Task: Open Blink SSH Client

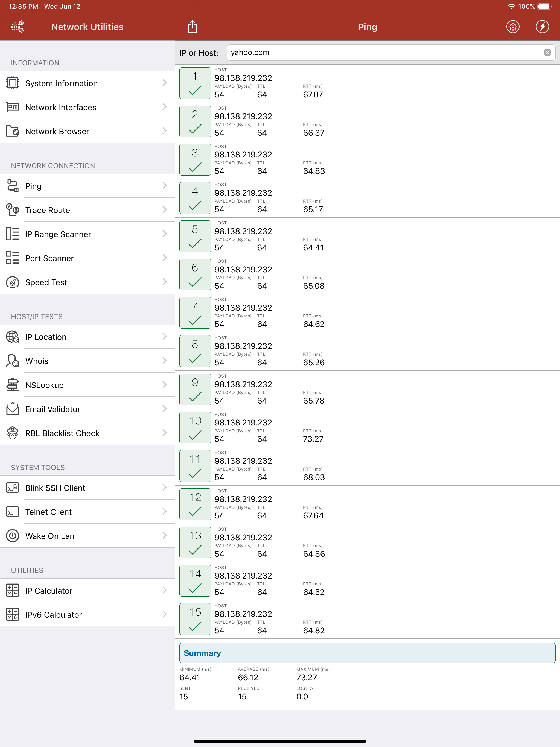Action: 56,488
